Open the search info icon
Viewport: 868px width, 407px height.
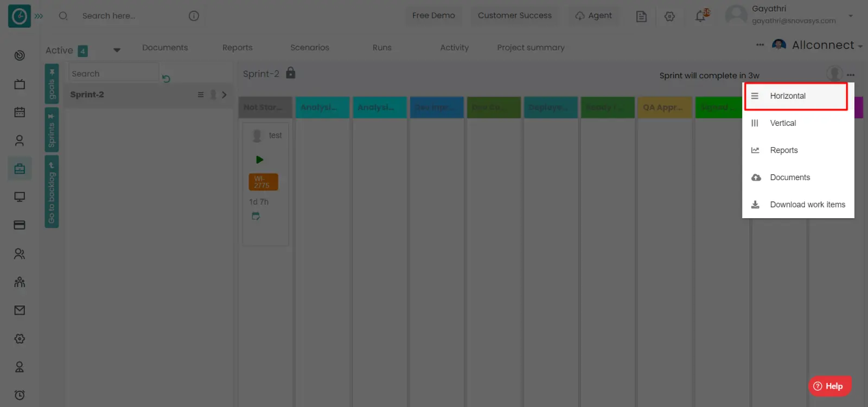194,16
